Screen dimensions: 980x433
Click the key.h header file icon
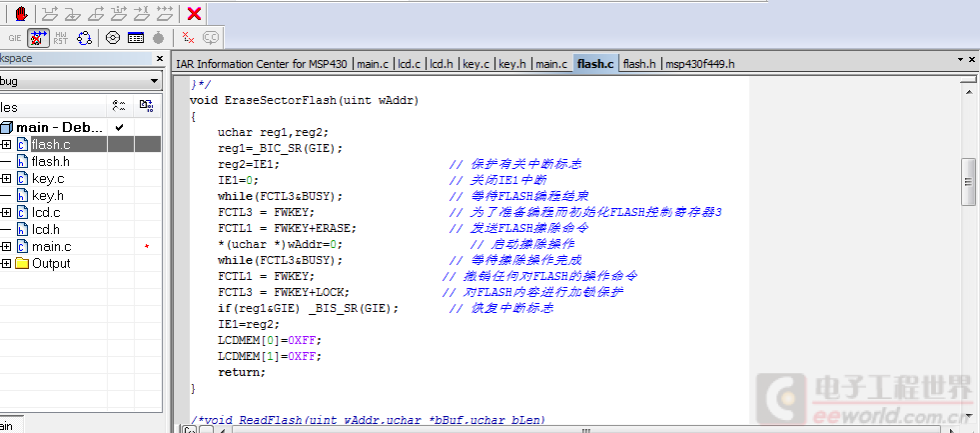click(x=22, y=195)
